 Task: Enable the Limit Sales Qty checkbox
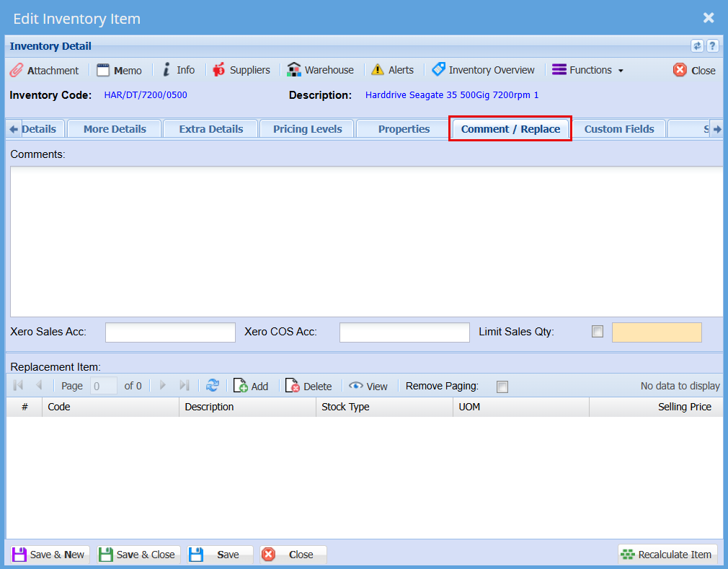coord(597,332)
